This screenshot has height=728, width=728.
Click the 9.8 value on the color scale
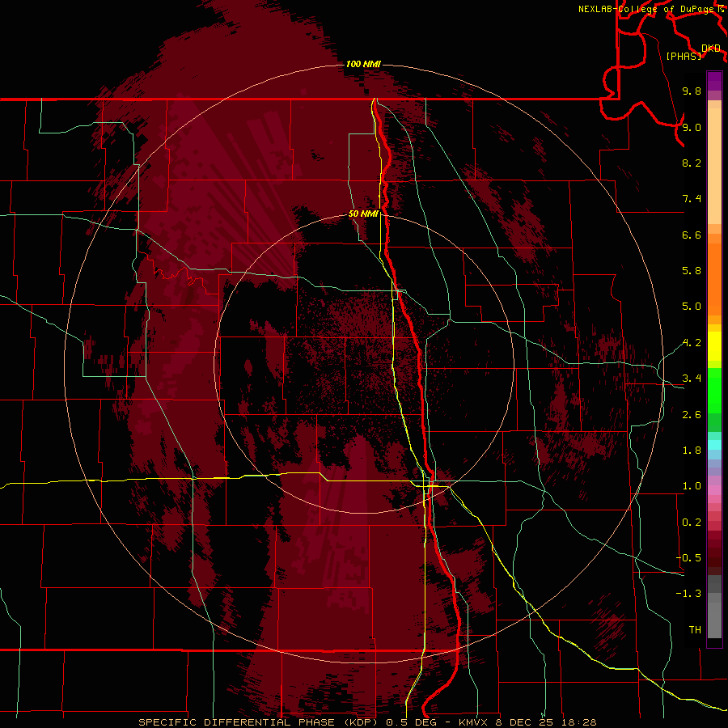pyautogui.click(x=692, y=91)
